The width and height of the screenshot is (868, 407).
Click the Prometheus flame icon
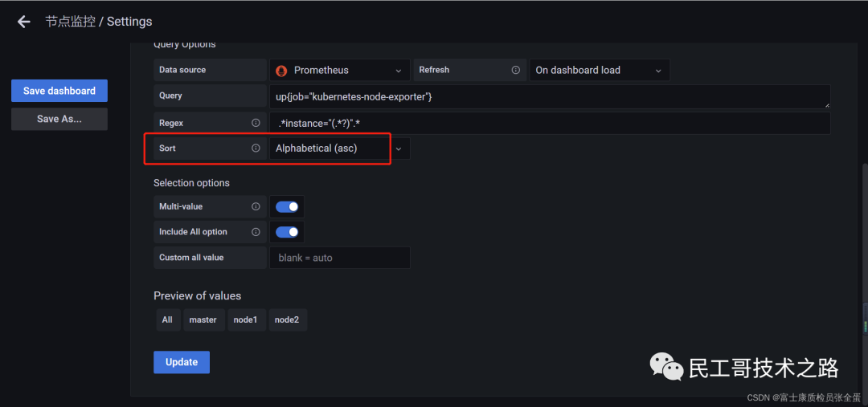tap(282, 70)
